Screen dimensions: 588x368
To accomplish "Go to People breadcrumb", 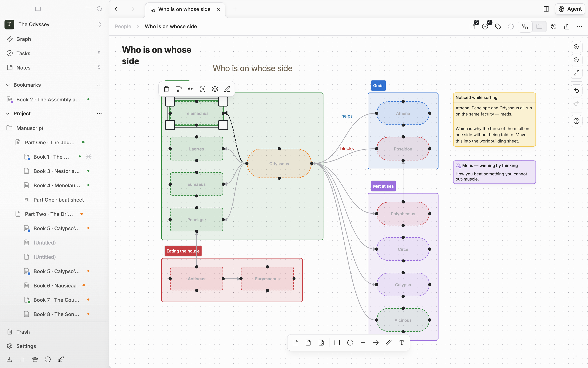I will point(123,27).
